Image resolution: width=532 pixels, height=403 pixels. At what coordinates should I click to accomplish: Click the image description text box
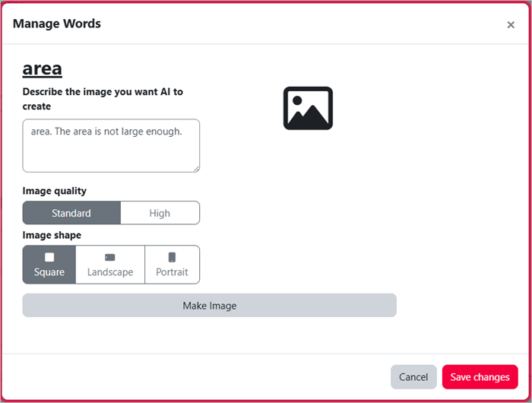point(111,145)
